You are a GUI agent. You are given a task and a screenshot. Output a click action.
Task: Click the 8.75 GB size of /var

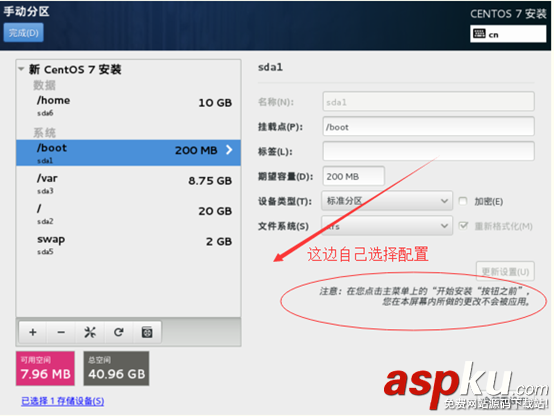(x=210, y=181)
